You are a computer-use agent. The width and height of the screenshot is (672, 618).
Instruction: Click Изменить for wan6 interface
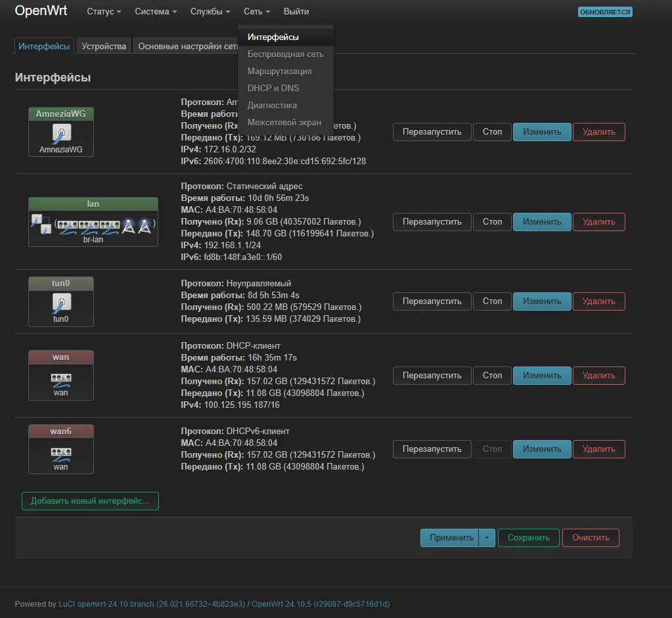542,449
